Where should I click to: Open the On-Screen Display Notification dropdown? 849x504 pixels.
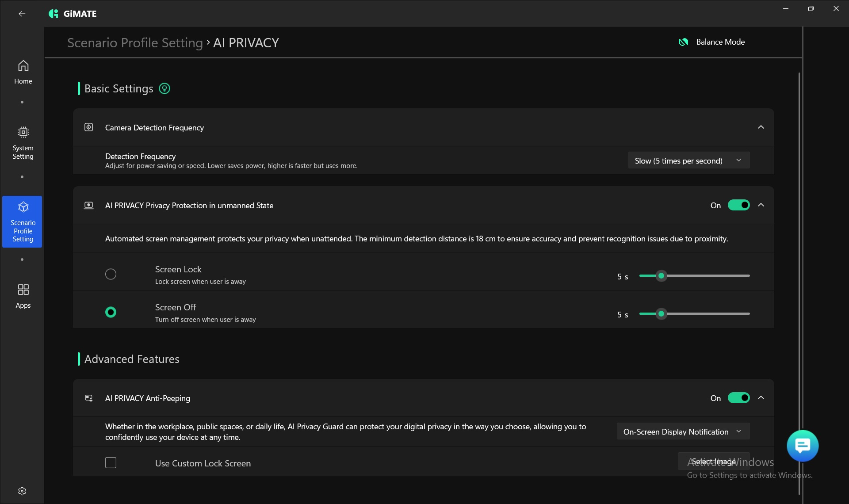click(683, 431)
